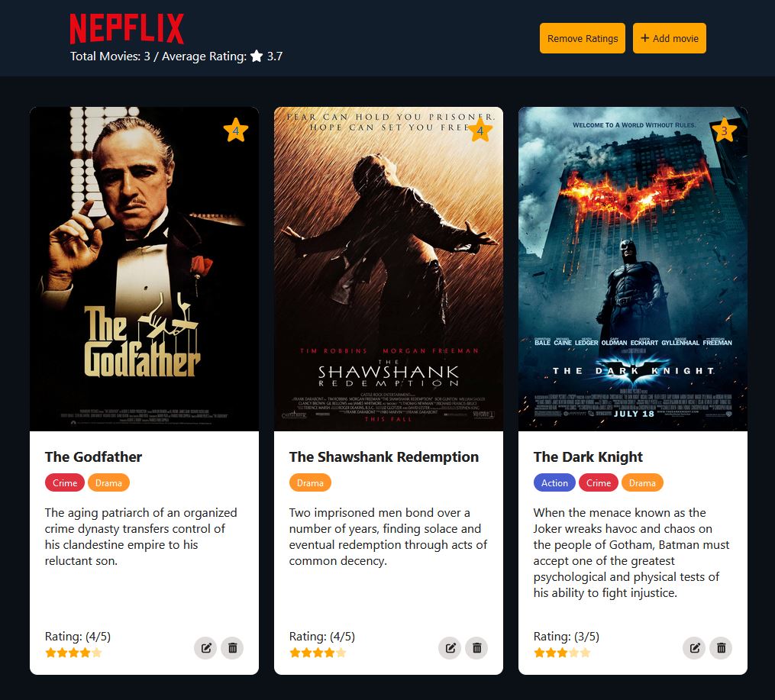Select the Action tag on The Dark Knight
This screenshot has height=700, width=775.
pos(554,482)
